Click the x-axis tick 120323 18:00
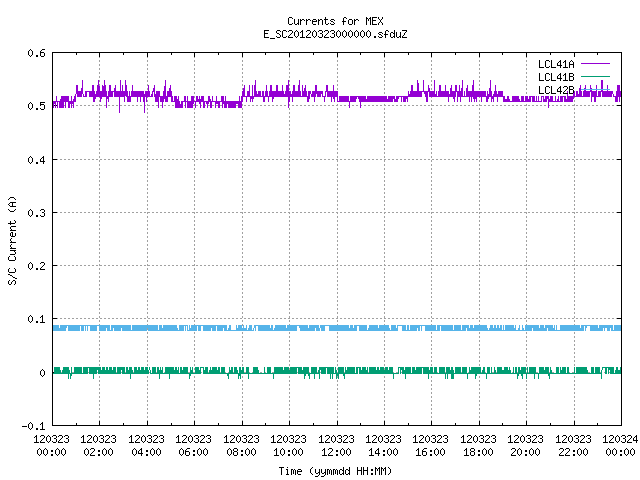This screenshot has width=640, height=480. point(478,445)
